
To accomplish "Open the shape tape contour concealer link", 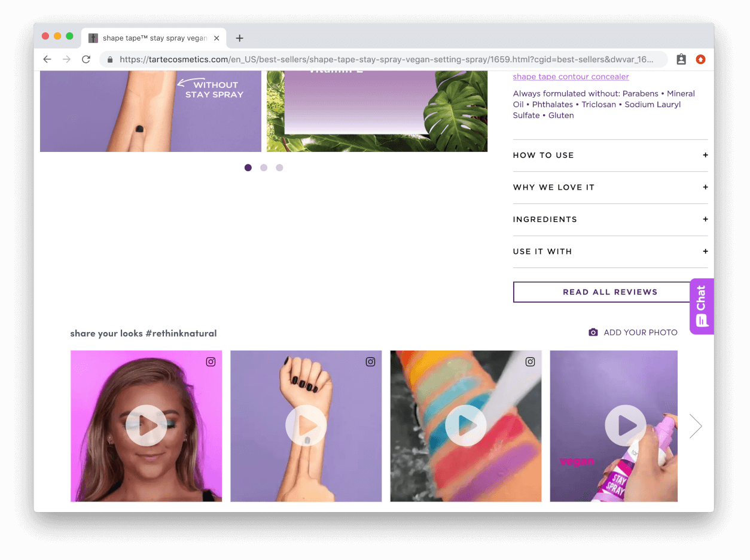I will pos(571,77).
